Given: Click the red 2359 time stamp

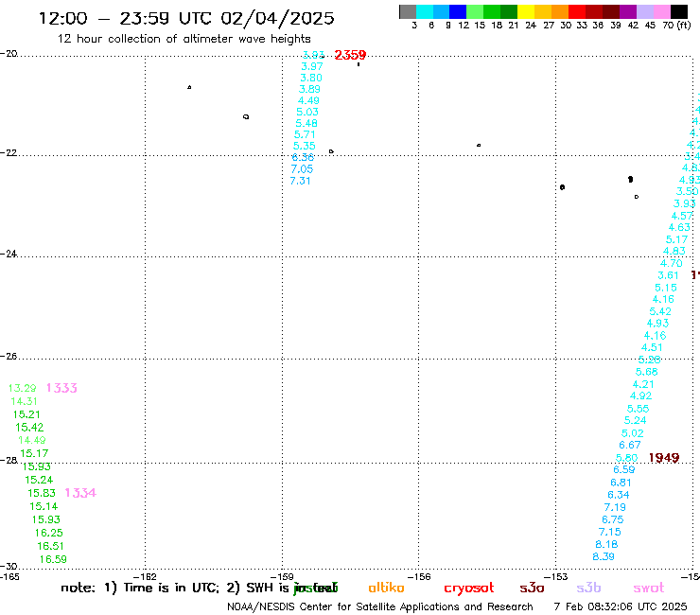Looking at the screenshot, I should point(350,55).
